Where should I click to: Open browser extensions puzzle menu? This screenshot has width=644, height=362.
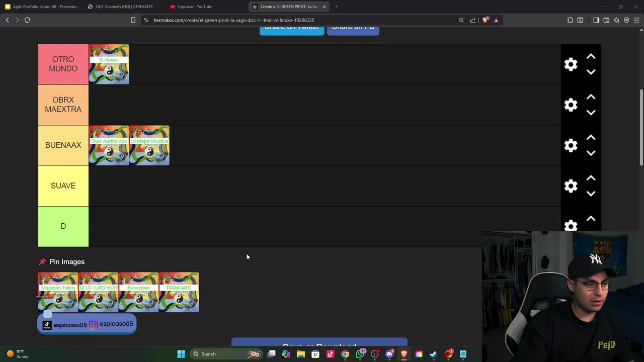coord(570,20)
